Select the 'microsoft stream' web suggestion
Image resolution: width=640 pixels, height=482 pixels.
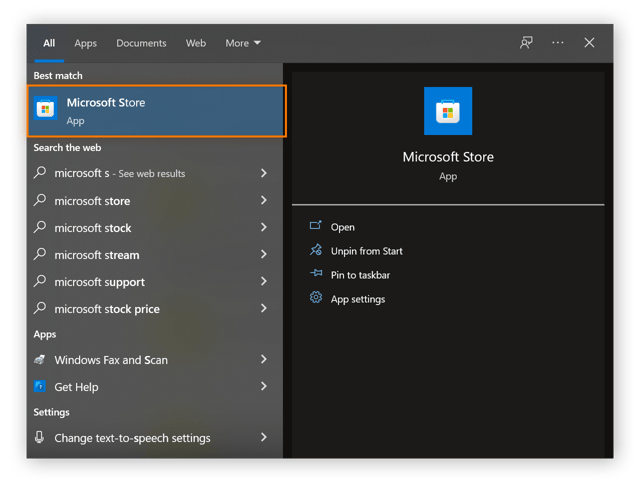click(97, 255)
